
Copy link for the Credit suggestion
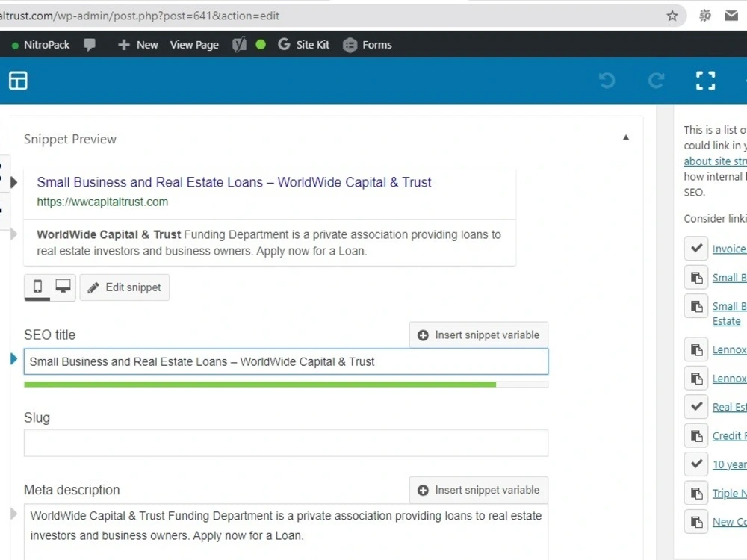tap(696, 435)
